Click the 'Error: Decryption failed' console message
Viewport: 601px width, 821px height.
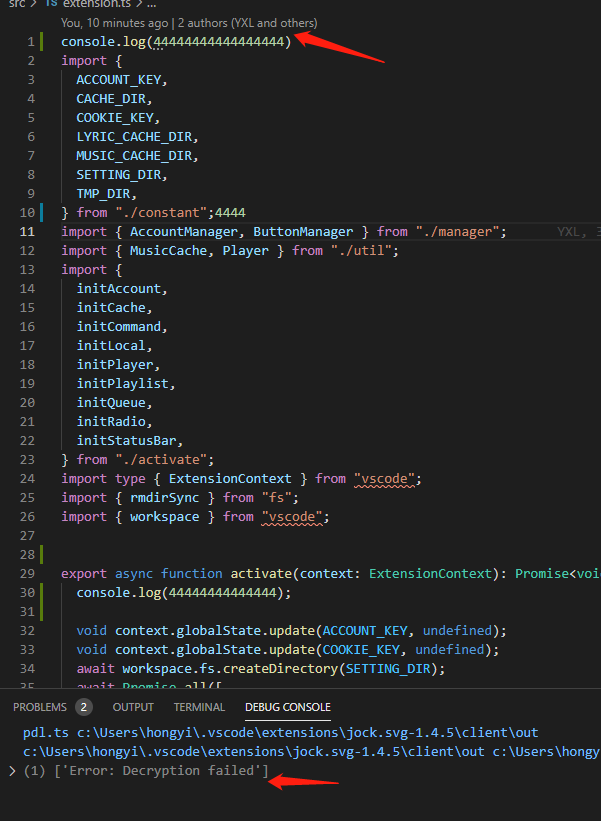coord(161,771)
